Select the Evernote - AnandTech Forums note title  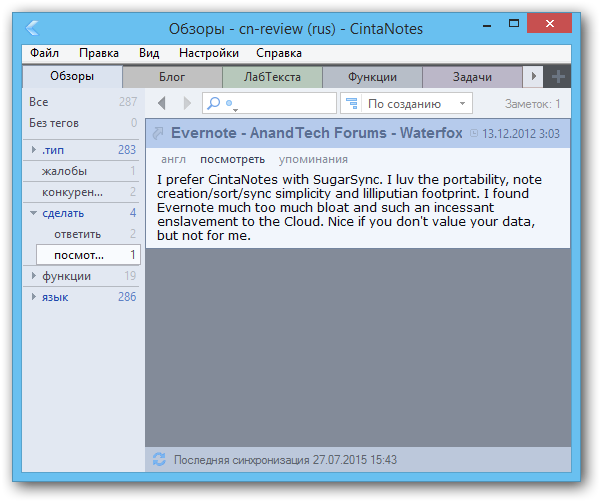point(317,133)
